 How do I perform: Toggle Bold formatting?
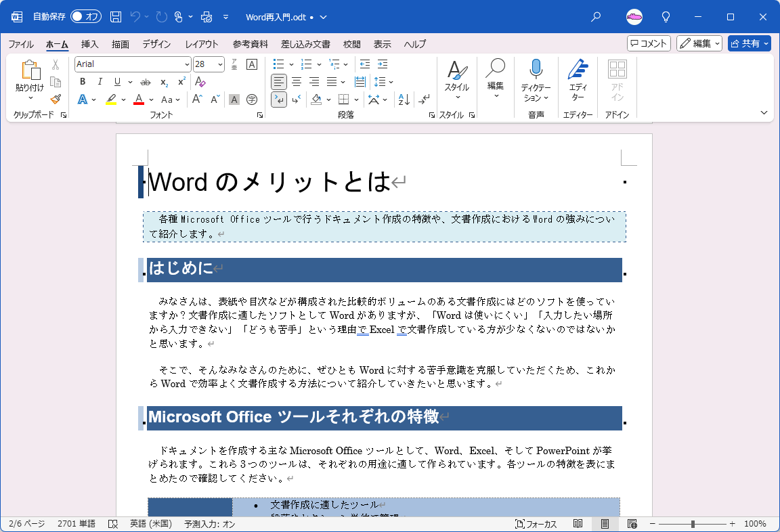(x=83, y=81)
